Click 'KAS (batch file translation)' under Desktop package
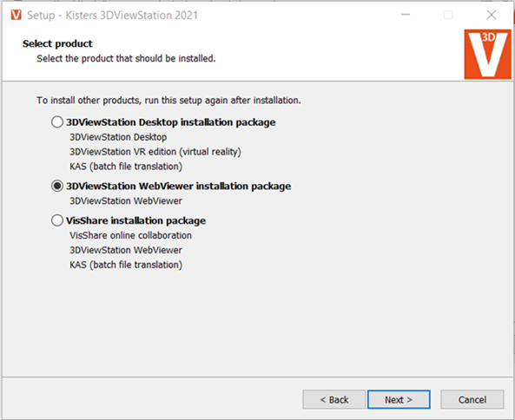The height and width of the screenshot is (420, 515). pos(126,167)
